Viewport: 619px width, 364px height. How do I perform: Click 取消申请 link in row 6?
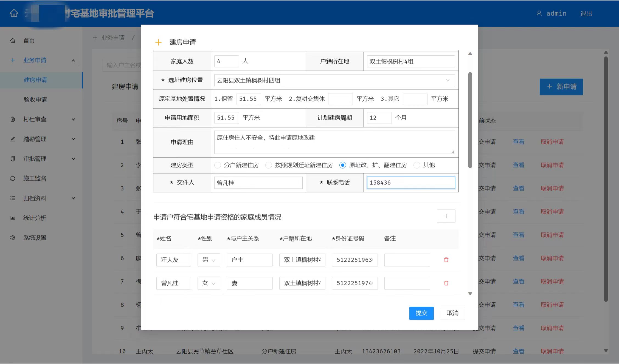[x=552, y=258]
